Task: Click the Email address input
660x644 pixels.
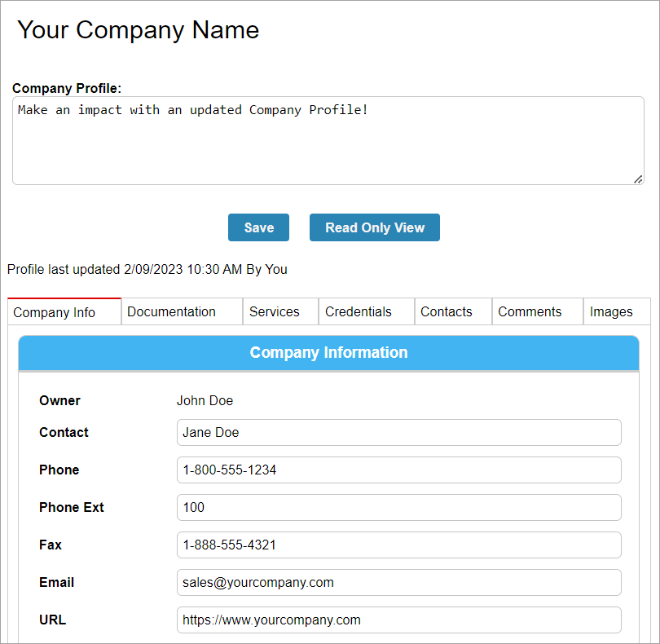Action: point(398,583)
